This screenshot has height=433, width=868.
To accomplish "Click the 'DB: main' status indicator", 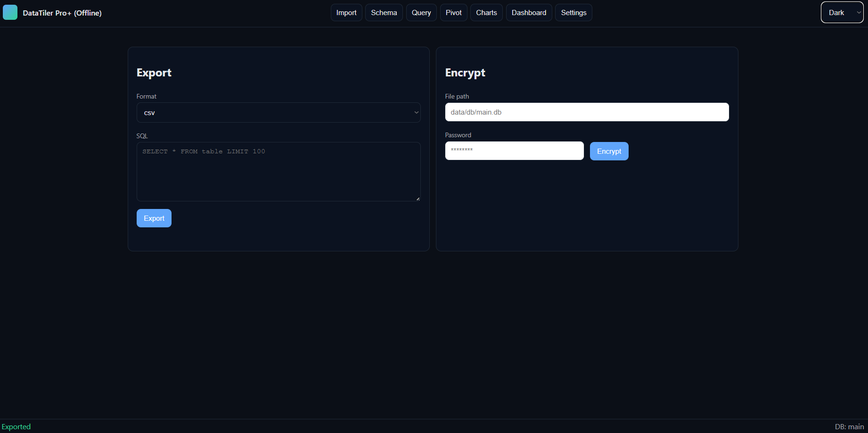I will pos(850,426).
